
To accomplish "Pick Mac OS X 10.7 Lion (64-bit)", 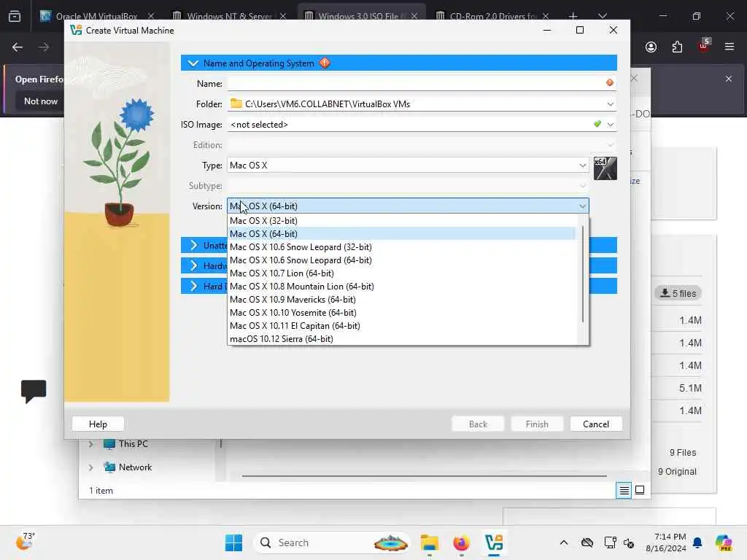I will click(x=403, y=273).
